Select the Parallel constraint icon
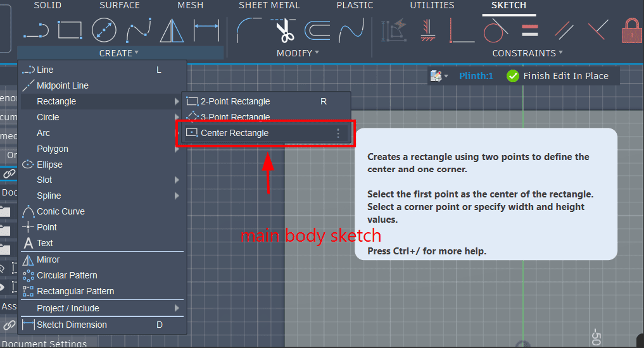644x348 pixels. click(x=564, y=30)
